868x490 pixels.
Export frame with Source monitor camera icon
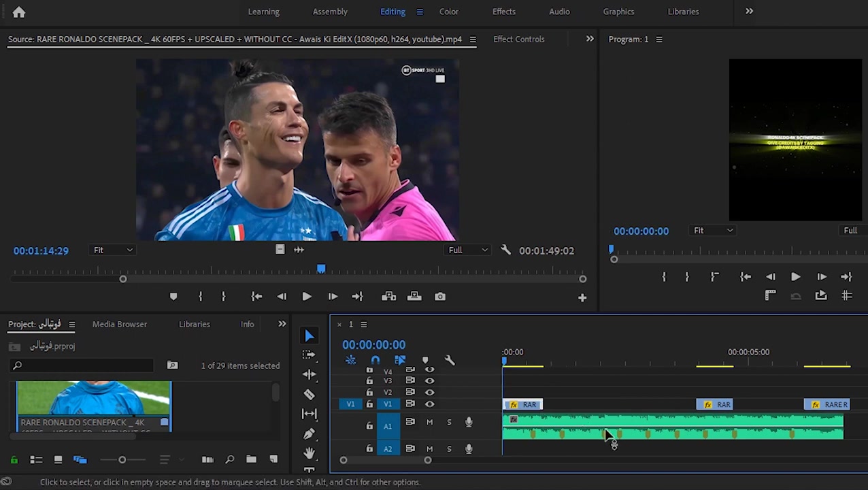point(440,297)
